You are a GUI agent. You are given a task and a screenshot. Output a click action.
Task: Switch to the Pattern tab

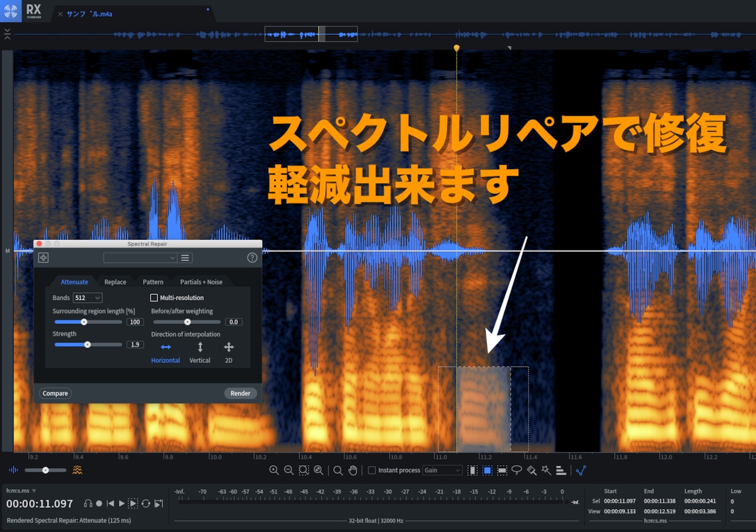(153, 282)
